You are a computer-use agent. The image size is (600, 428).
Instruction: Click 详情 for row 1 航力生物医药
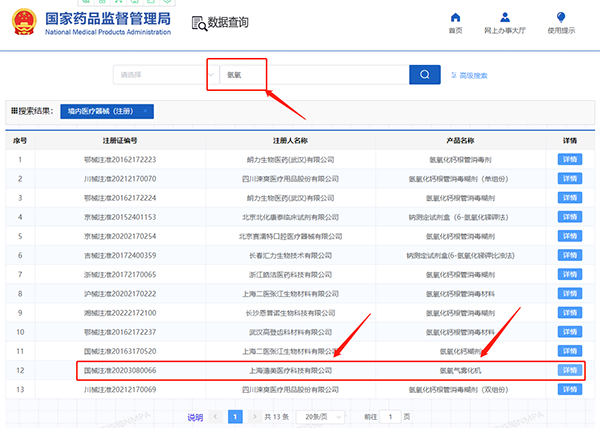point(569,160)
